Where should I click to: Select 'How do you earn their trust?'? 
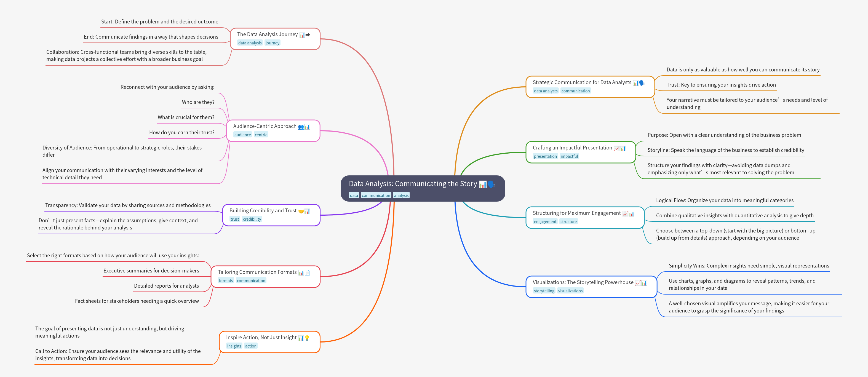coord(181,132)
